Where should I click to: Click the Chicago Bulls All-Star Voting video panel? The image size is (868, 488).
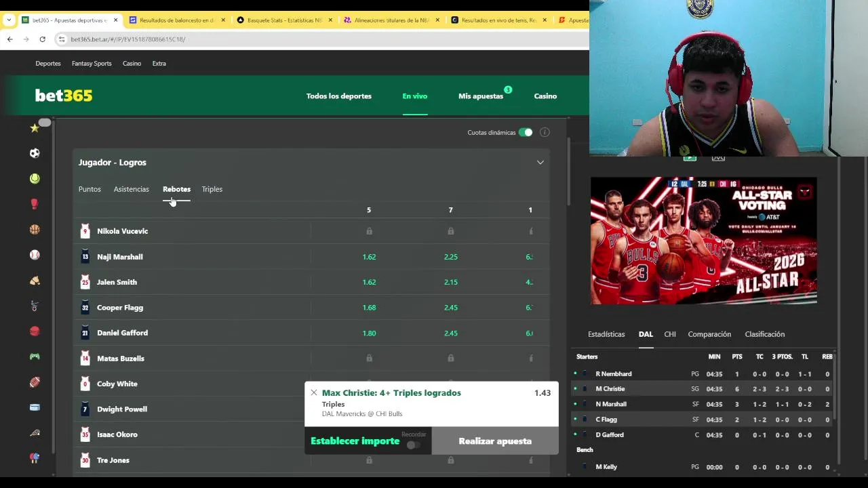tap(703, 241)
